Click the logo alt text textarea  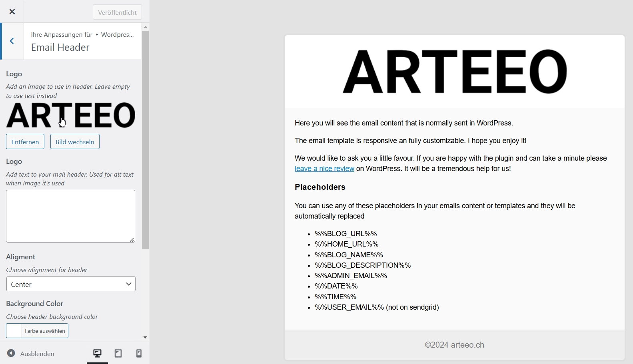click(70, 216)
